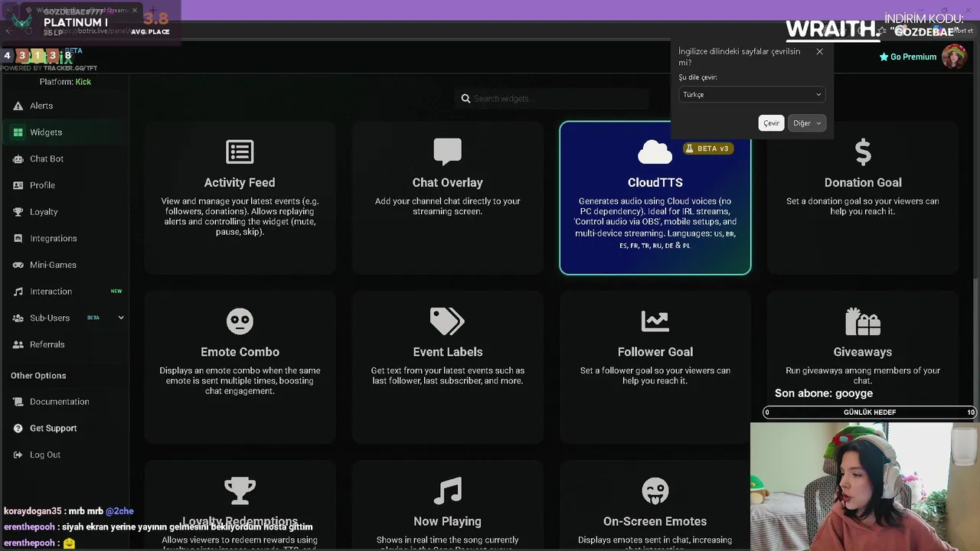Open the Documentation link
This screenshot has height=551, width=980.
pos(65,402)
